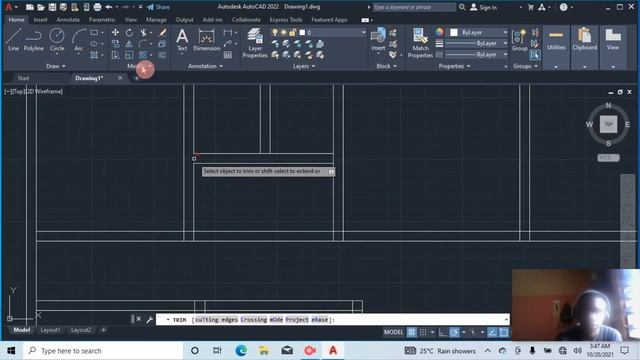Switch to the Express Tools tab
This screenshot has width=640, height=360.
point(286,20)
